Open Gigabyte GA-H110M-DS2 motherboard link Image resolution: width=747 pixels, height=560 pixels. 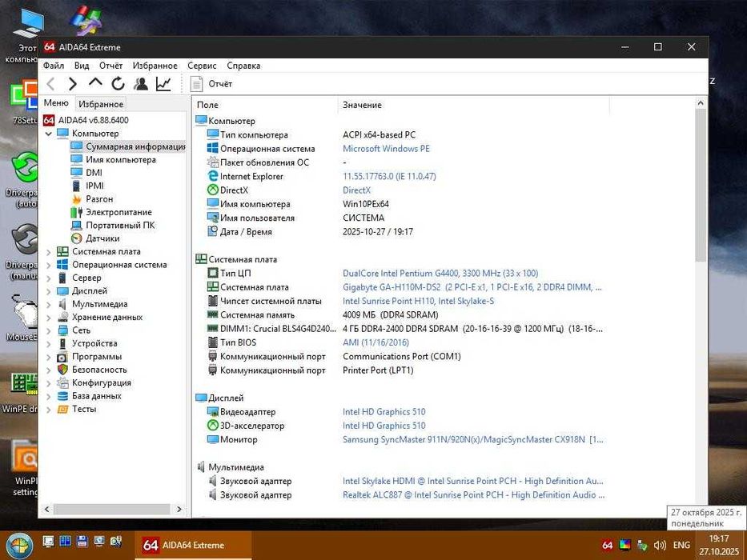tap(472, 287)
